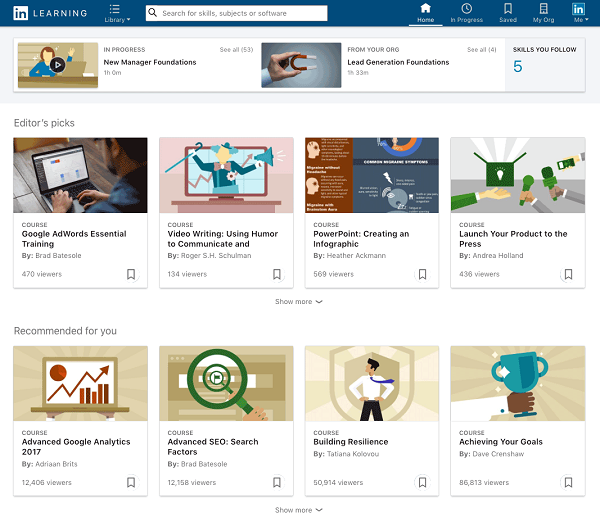Screen dimensions: 600x517
Task: Open the Home icon in navigation
Action: click(425, 9)
